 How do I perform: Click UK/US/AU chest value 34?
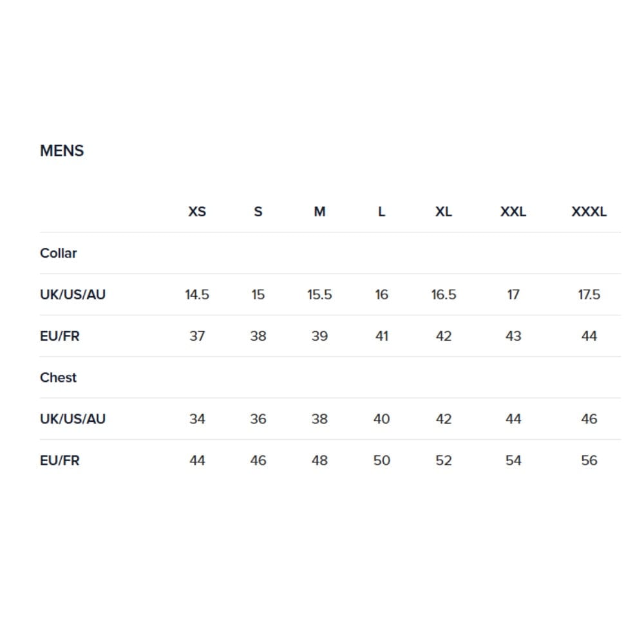pyautogui.click(x=196, y=419)
